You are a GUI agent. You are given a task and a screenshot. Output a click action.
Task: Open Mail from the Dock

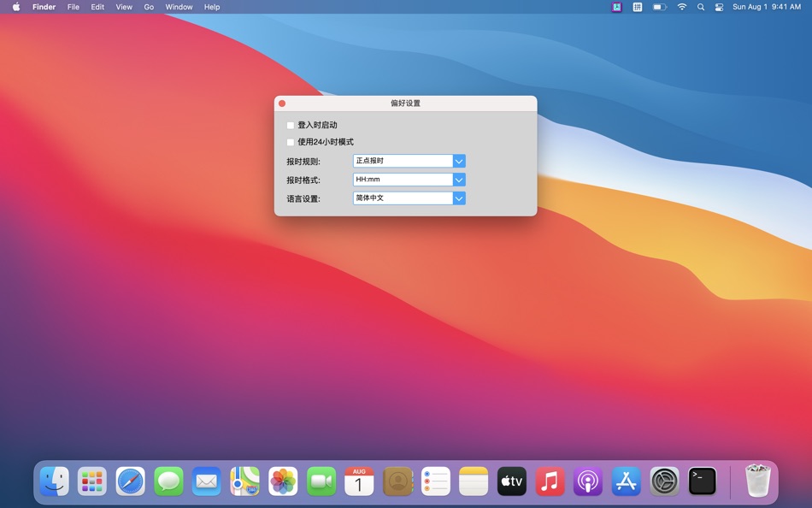point(207,481)
